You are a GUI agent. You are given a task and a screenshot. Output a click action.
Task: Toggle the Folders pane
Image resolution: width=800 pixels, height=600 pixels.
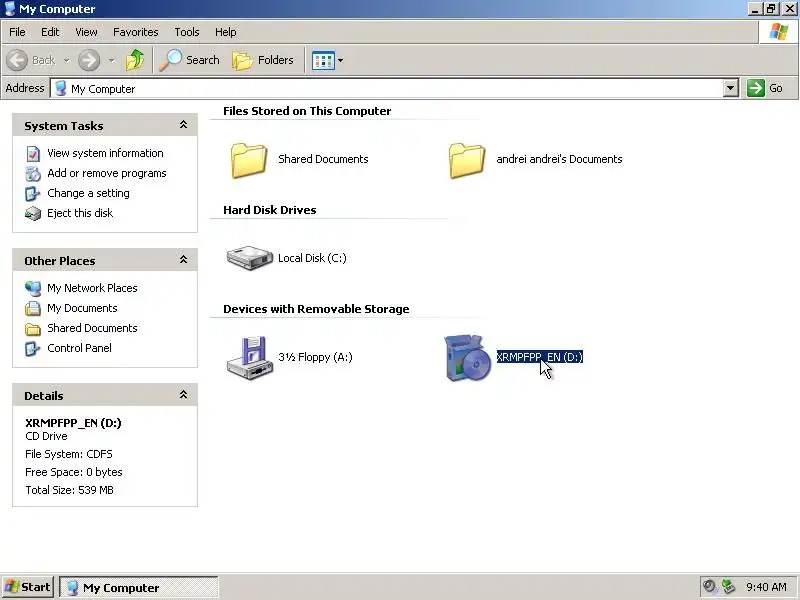[263, 60]
